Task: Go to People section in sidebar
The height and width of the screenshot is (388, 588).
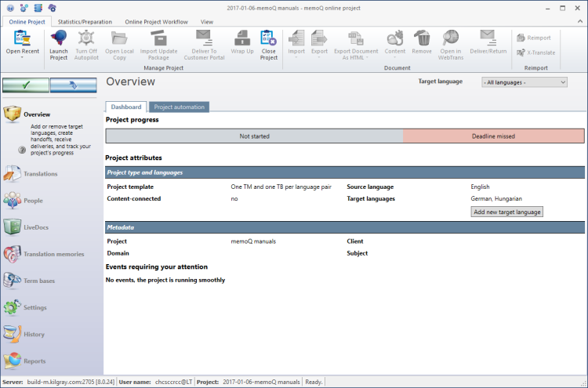Action: (x=33, y=201)
